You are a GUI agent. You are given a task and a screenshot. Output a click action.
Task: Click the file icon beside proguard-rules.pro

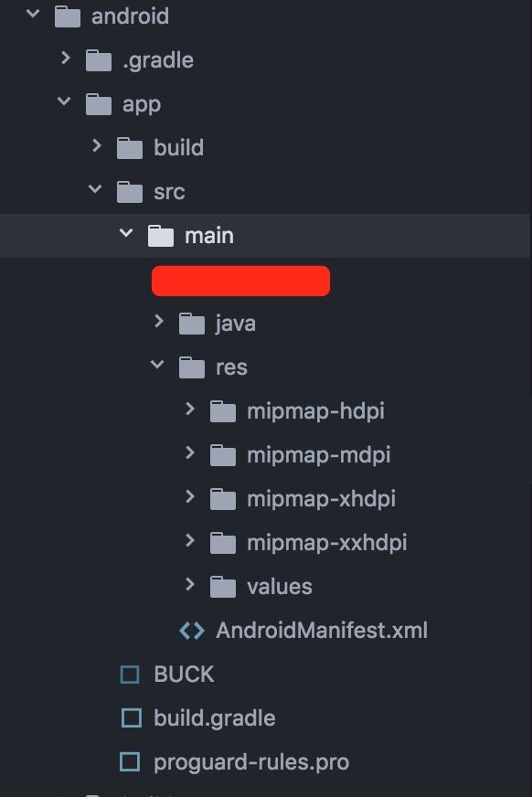pos(130,762)
